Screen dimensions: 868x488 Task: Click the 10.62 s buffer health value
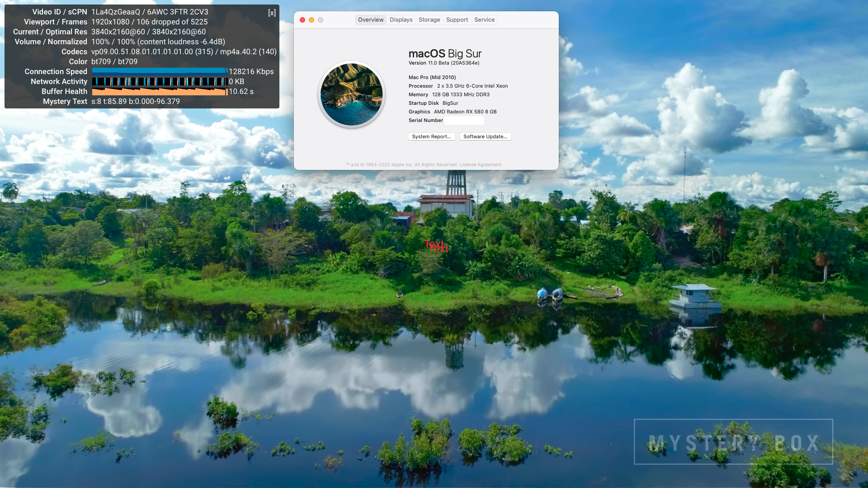(x=241, y=91)
